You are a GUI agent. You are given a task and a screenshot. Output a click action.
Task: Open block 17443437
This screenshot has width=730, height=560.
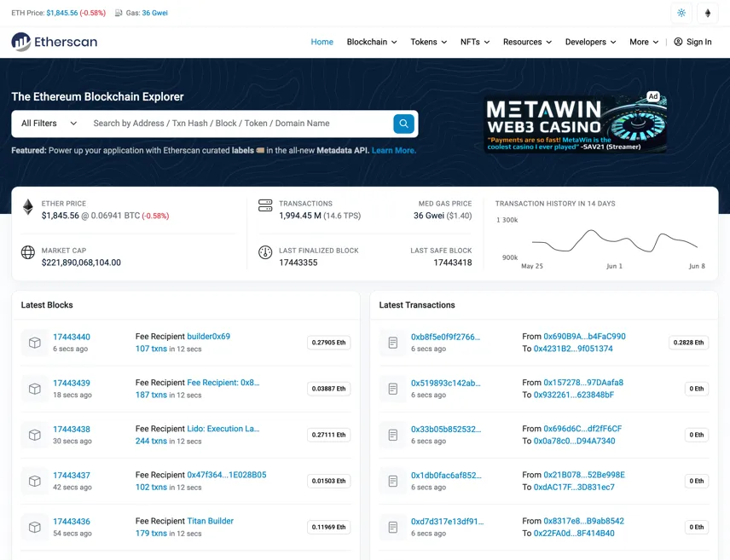pyautogui.click(x=72, y=476)
